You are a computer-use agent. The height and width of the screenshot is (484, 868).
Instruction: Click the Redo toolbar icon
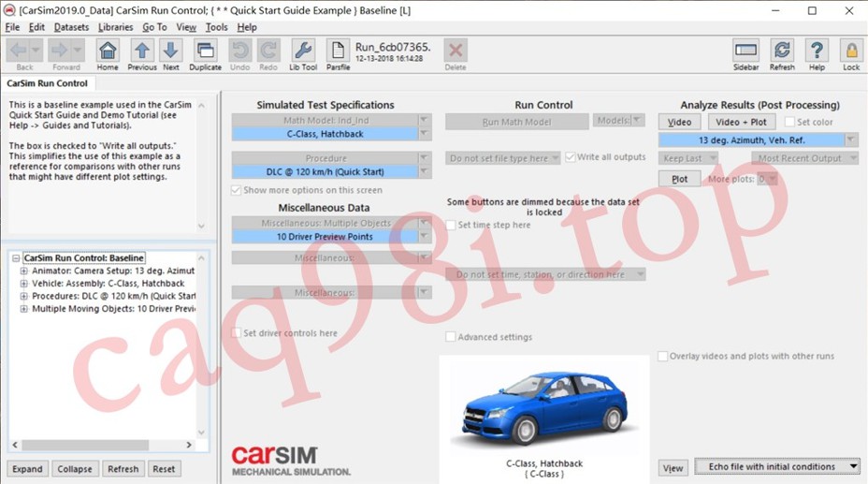(x=268, y=51)
